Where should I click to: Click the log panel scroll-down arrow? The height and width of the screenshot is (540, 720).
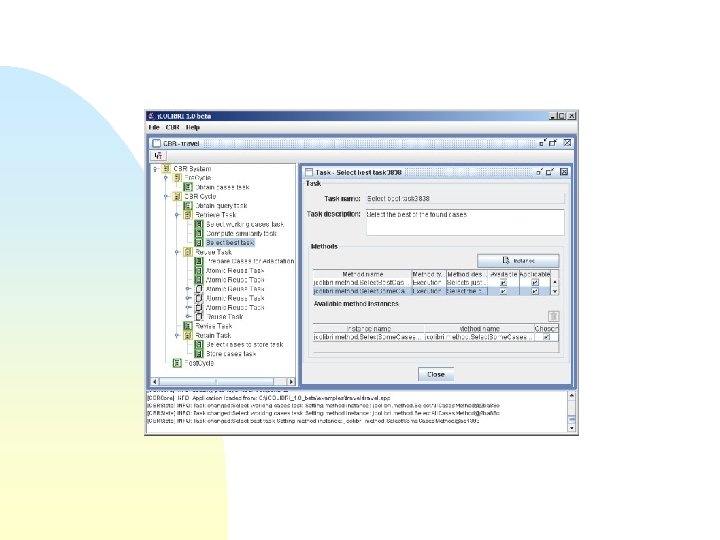(572, 428)
